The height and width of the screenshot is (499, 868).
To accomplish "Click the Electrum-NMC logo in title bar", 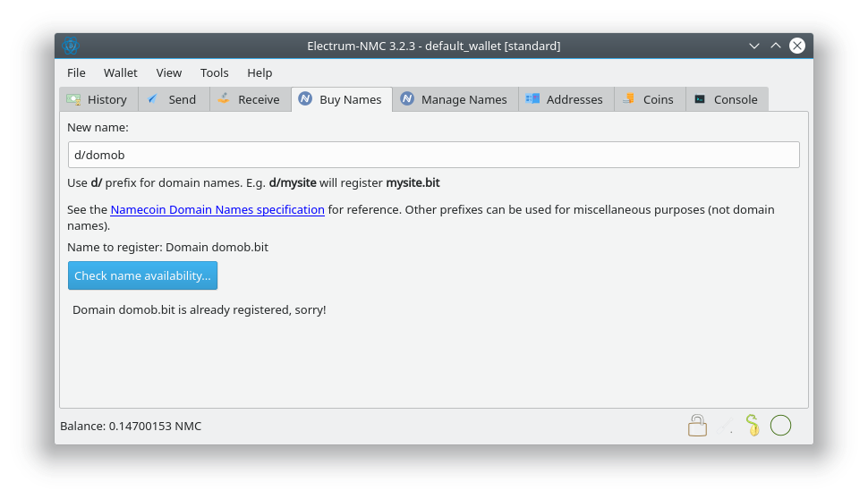I will click(x=72, y=46).
